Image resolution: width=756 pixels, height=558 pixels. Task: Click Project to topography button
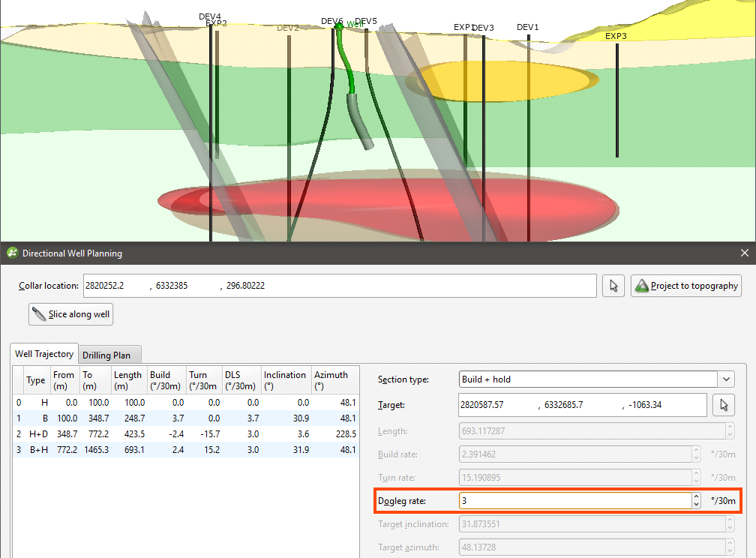pyautogui.click(x=685, y=286)
